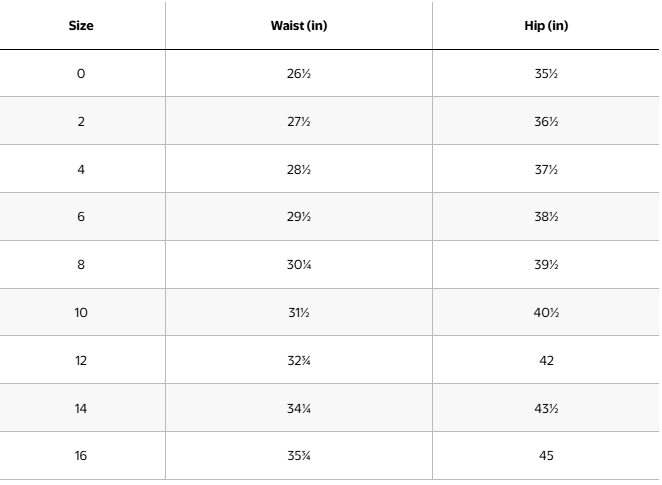The height and width of the screenshot is (485, 662).
Task: Select the hip value for size 6
Action: tap(546, 217)
